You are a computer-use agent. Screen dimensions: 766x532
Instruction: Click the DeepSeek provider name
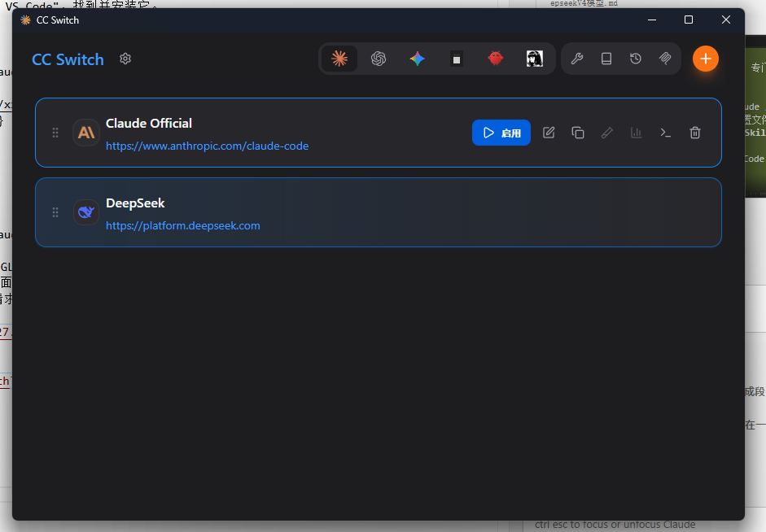135,203
